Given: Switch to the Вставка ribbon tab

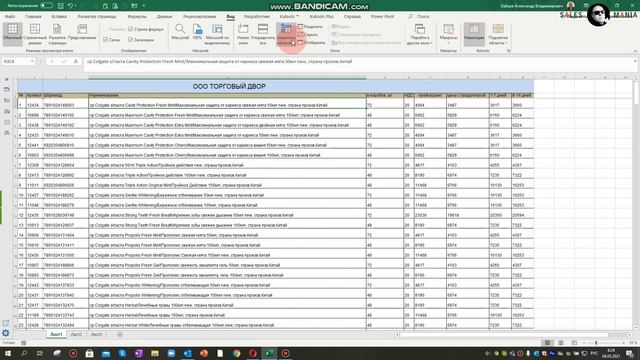Looking at the screenshot, I should [x=59, y=16].
